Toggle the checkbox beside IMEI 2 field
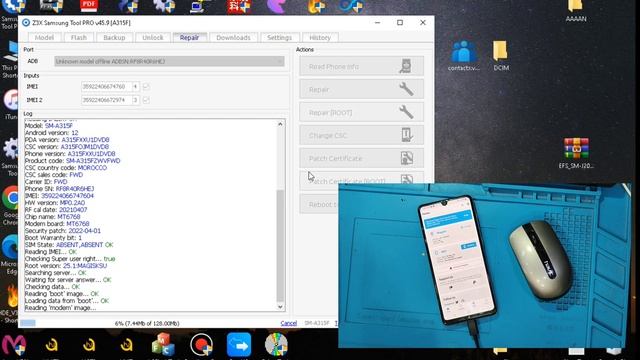640x360 pixels. pos(146,100)
